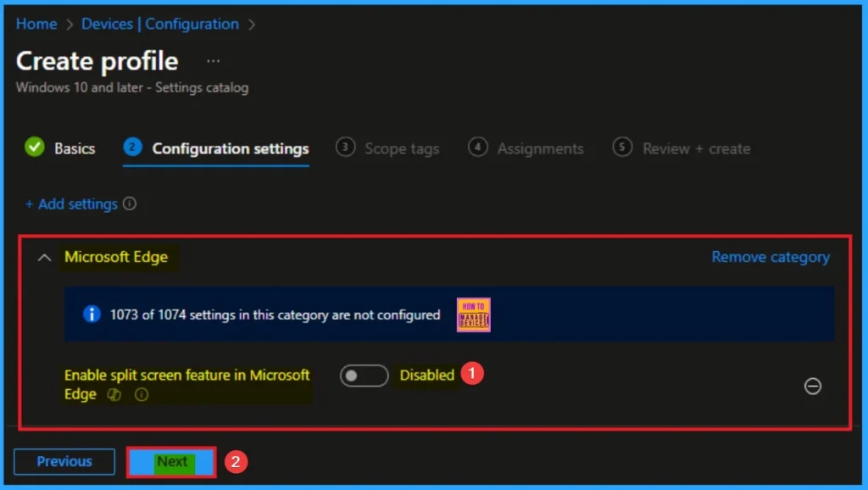Click the step 2 circle for Configuration settings

(x=132, y=147)
